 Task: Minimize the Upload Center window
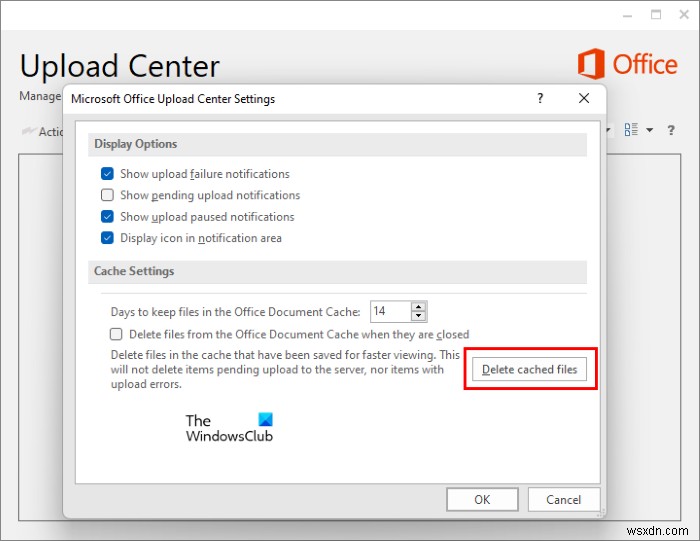(628, 16)
